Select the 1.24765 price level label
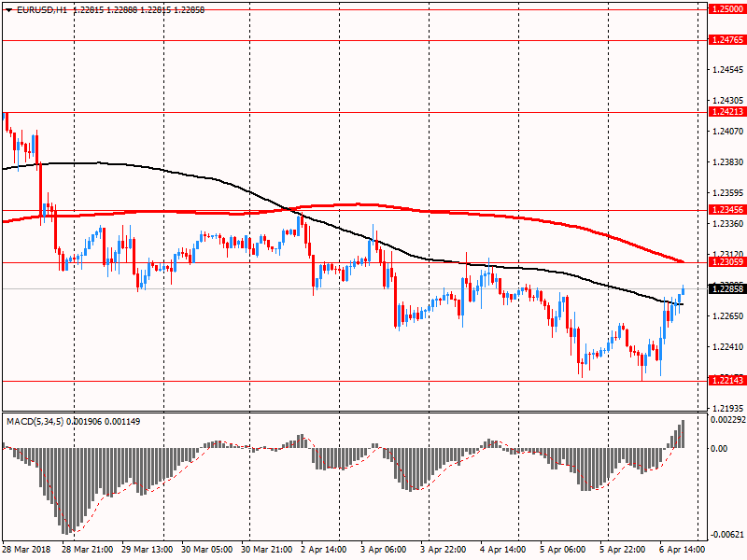747x560 pixels. click(727, 40)
